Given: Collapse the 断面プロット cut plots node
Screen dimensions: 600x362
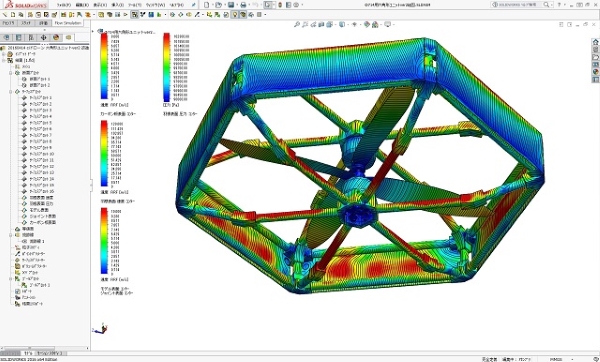Looking at the screenshot, I should coord(11,73).
